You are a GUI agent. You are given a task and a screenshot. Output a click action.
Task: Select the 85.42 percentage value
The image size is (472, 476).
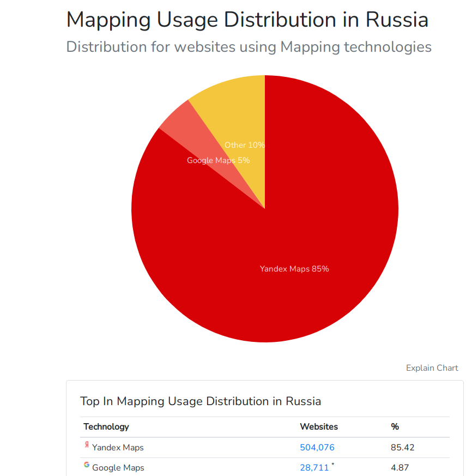tap(402, 448)
